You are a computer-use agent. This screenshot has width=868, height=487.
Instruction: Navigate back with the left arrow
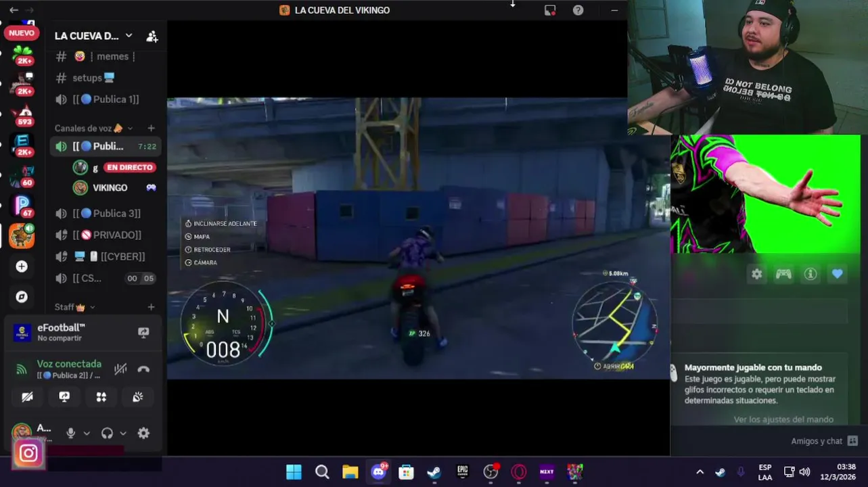[x=14, y=10]
